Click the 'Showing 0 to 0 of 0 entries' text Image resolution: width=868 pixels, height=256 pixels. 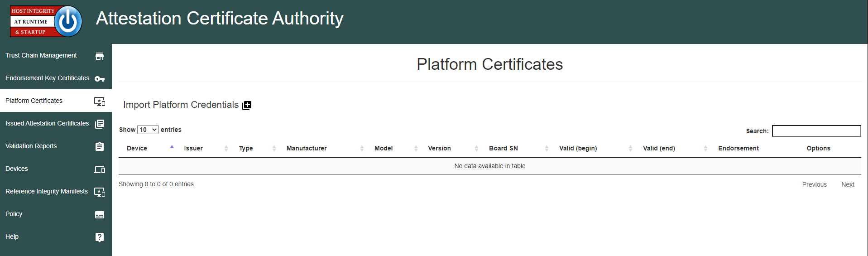pyautogui.click(x=156, y=184)
